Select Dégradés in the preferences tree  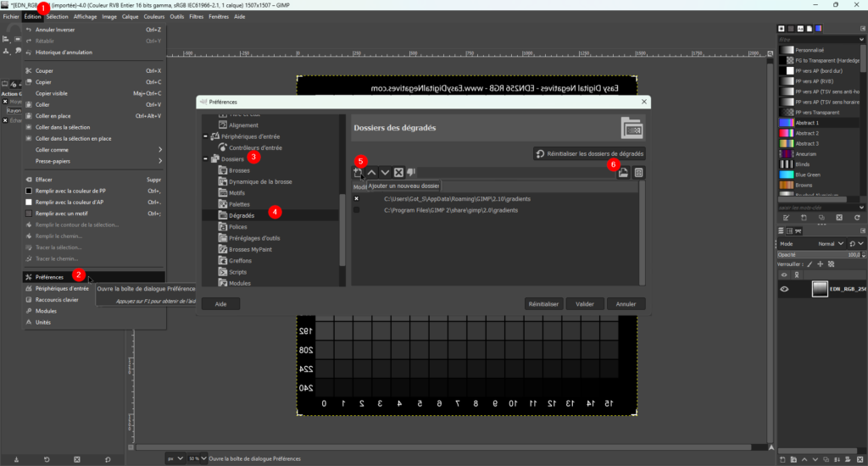tap(242, 216)
